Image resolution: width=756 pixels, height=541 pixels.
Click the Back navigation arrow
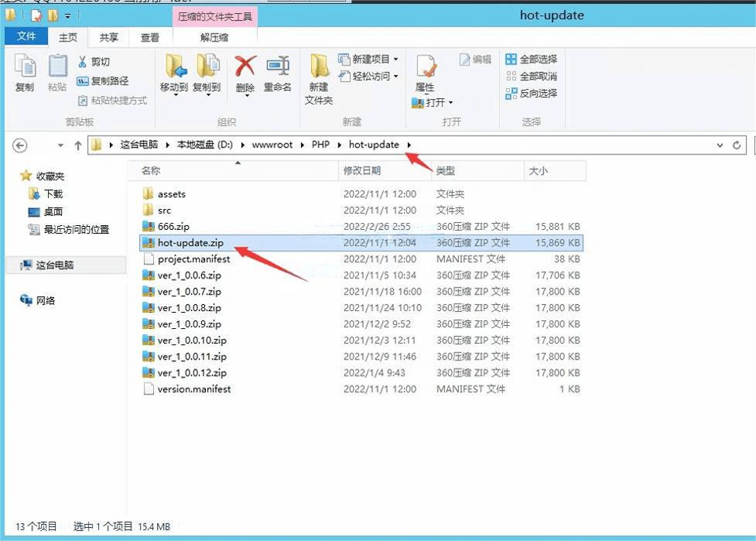(20, 146)
